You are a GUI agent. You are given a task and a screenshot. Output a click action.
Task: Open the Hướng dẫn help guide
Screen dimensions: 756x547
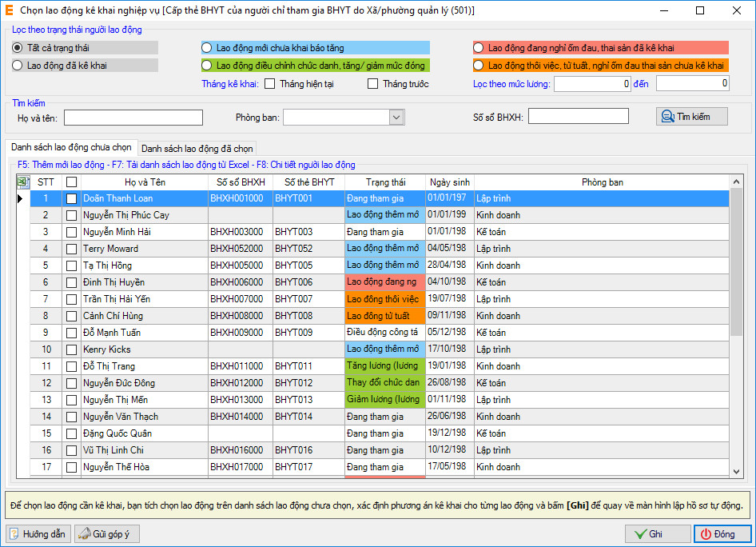coord(38,533)
